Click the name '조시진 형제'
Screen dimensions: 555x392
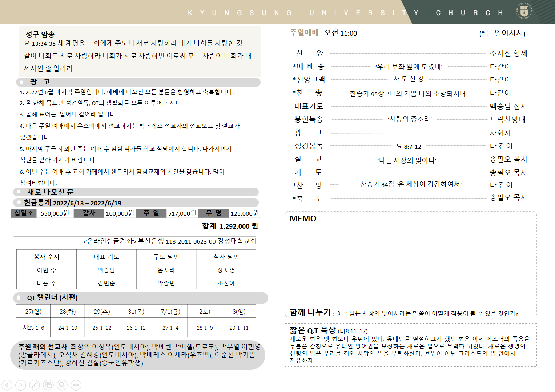click(x=508, y=53)
